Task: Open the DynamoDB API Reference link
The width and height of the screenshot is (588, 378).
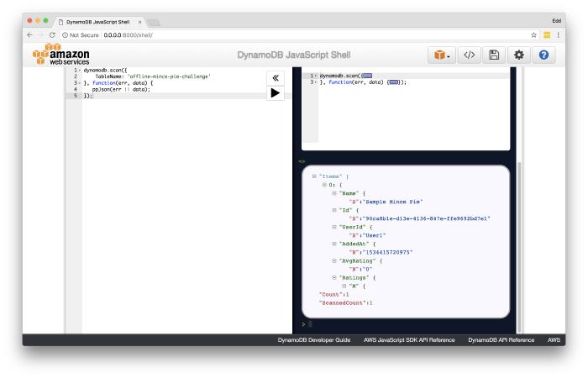Action: click(x=501, y=339)
